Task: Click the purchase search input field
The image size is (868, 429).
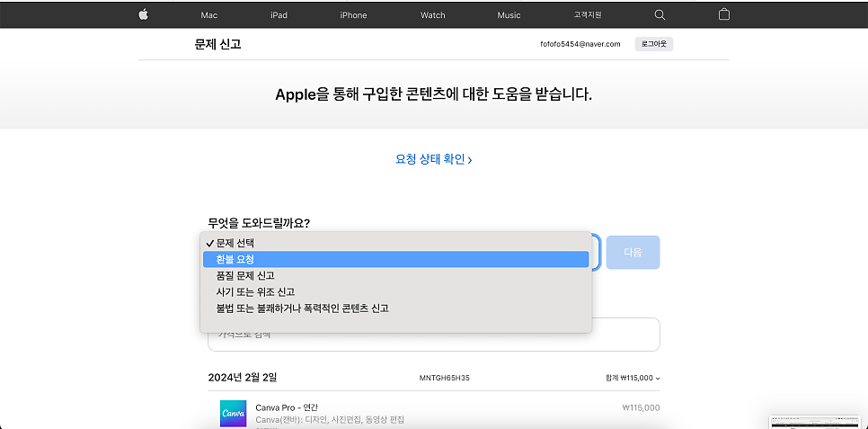Action: pyautogui.click(x=433, y=335)
